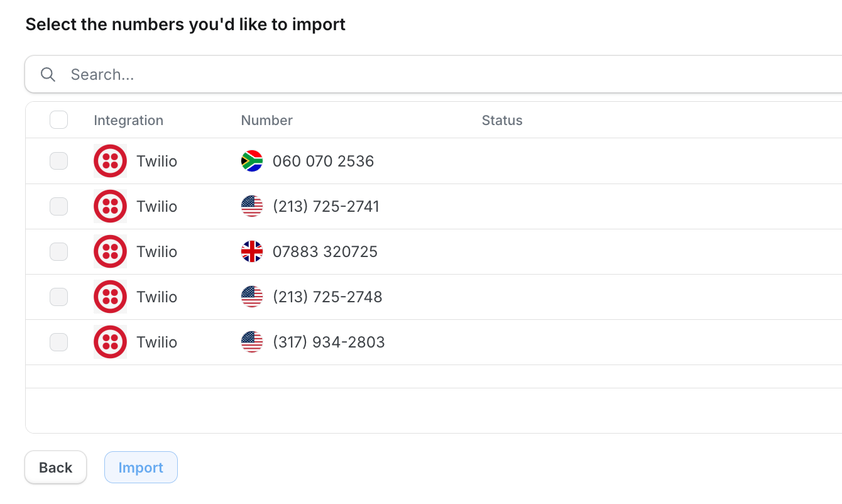This screenshot has width=842, height=504.
Task: Click the Twilio logo beside 060 070 2536
Action: click(110, 161)
